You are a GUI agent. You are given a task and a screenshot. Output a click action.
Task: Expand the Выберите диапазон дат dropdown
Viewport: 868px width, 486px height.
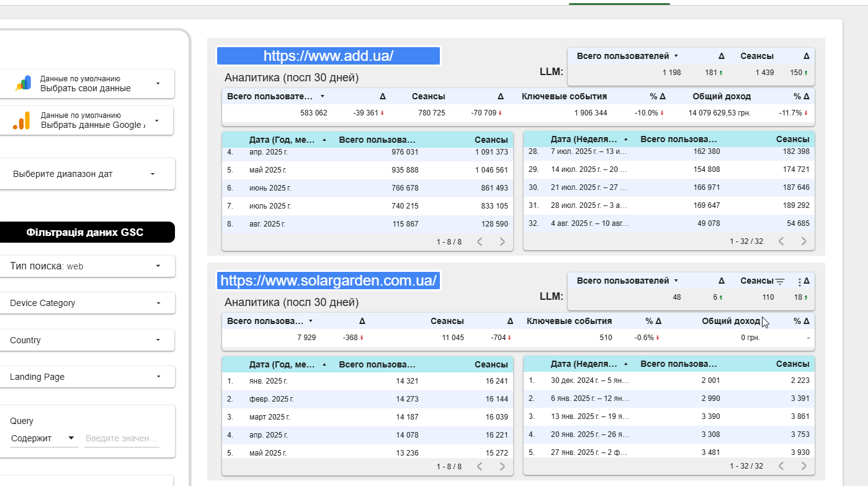pyautogui.click(x=87, y=174)
